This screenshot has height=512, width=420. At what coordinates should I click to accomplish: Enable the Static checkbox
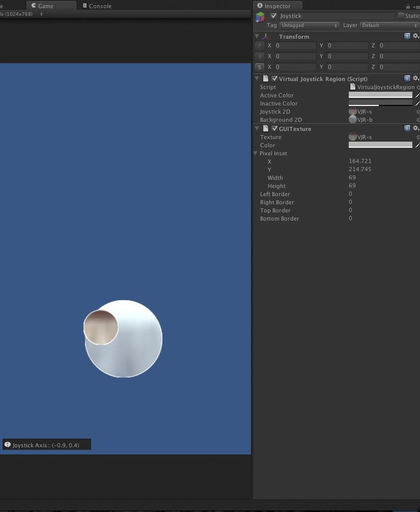[401, 16]
